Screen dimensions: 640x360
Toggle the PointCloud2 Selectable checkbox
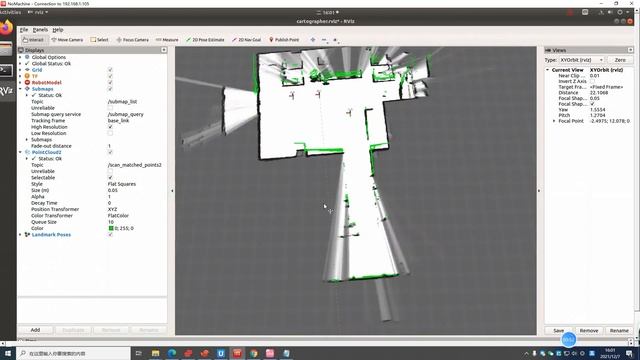coord(110,178)
